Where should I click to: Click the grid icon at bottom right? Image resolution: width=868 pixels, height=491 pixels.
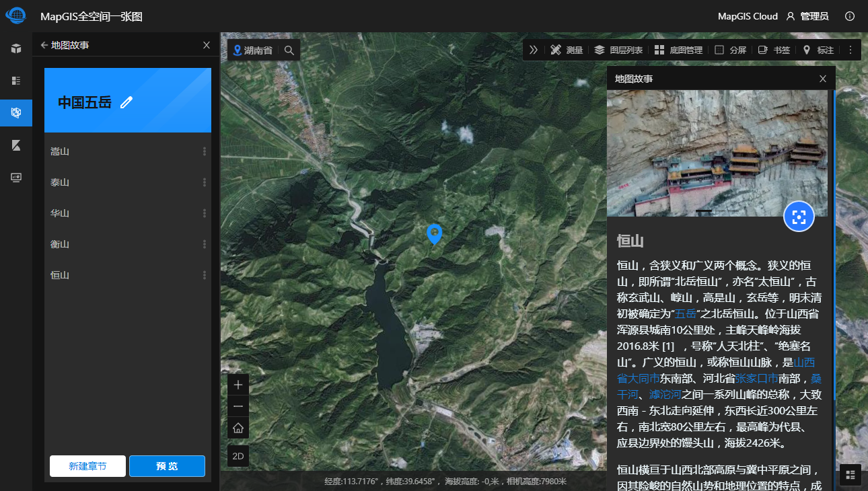pos(851,475)
